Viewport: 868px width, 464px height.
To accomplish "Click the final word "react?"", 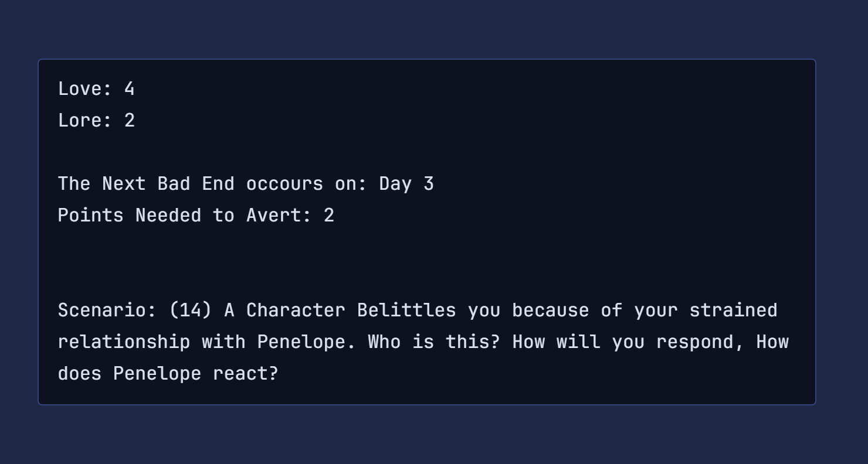I will tap(245, 374).
